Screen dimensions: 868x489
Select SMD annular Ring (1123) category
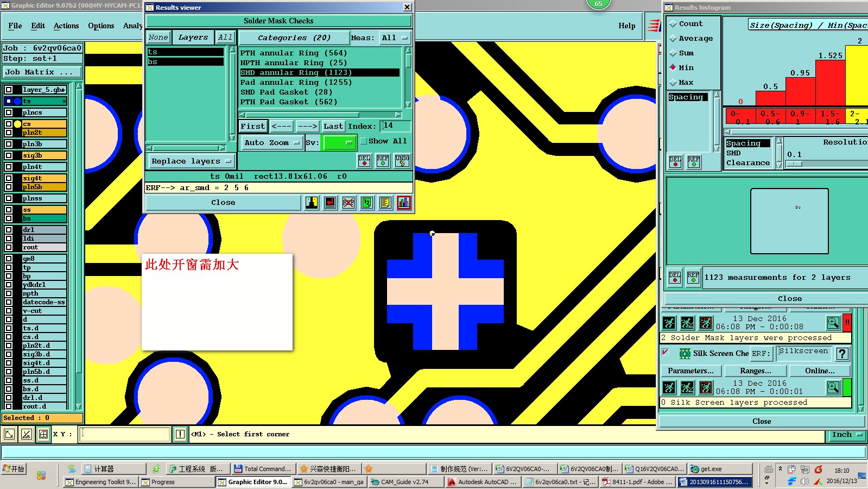coord(320,73)
